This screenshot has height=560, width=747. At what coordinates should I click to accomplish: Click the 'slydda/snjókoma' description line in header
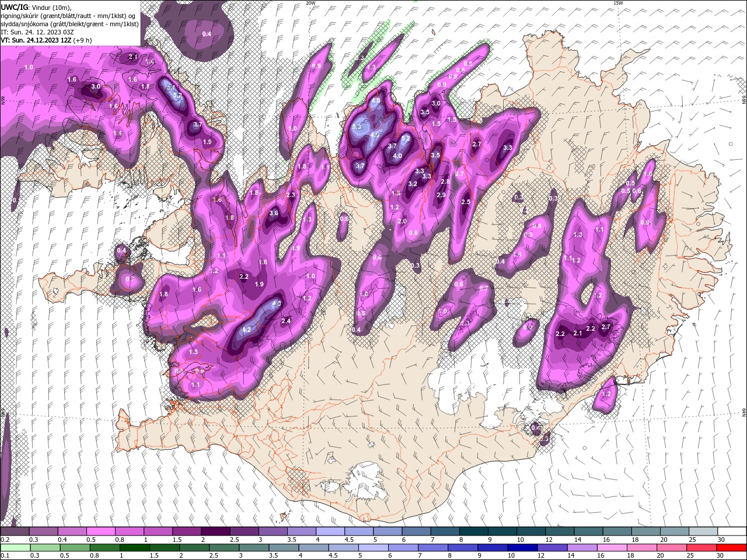(69, 24)
